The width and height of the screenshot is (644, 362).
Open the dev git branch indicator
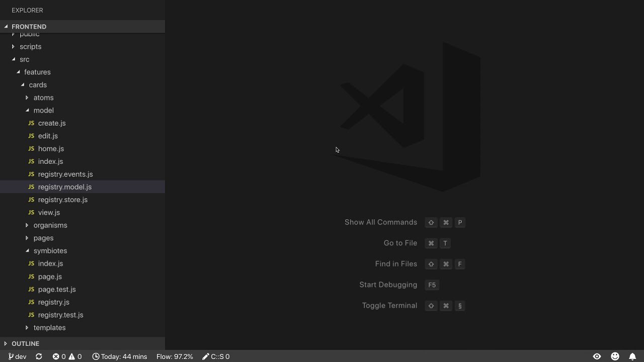(18, 356)
